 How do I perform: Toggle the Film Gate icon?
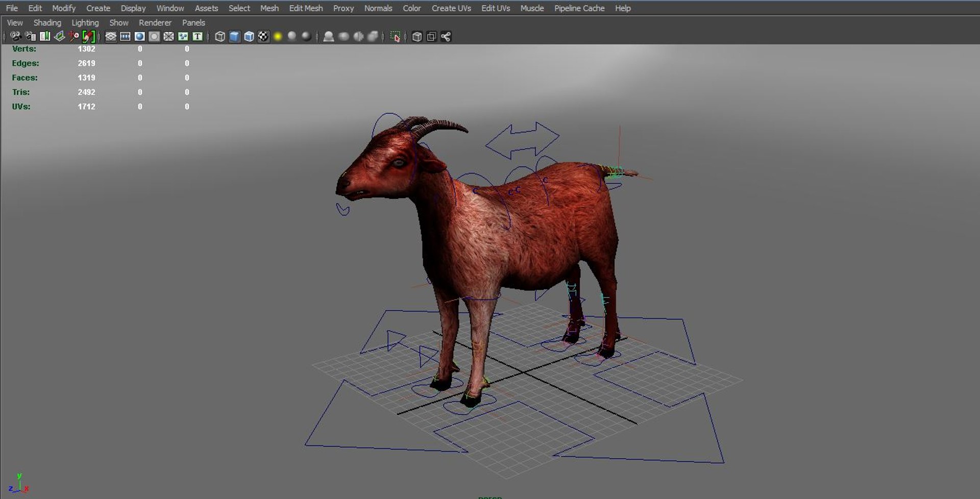pyautogui.click(x=125, y=36)
